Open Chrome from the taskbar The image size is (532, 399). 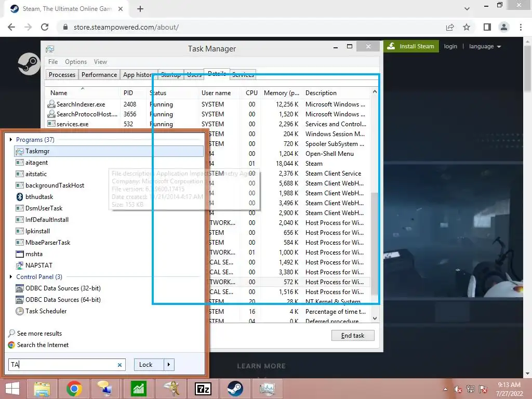point(74,389)
